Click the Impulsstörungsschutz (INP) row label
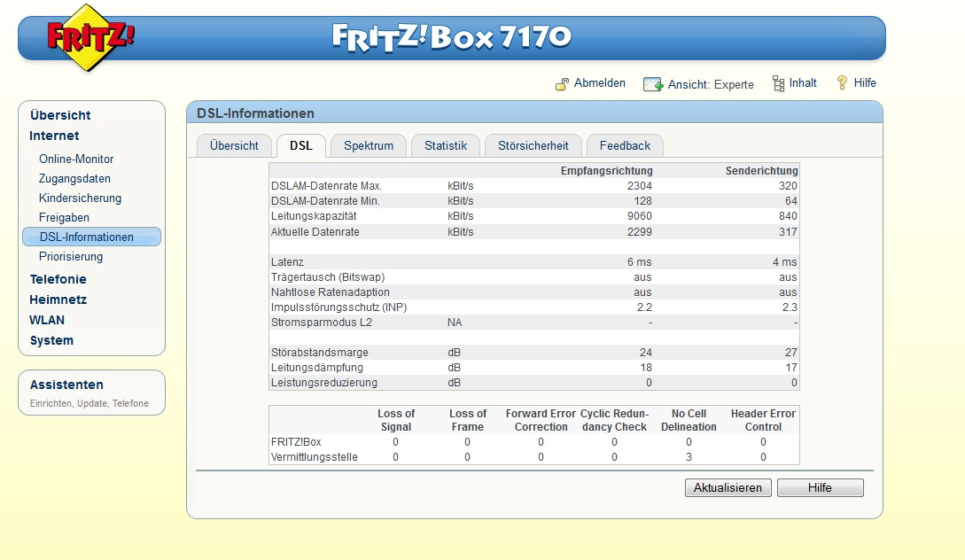The height and width of the screenshot is (560, 965). (x=339, y=307)
